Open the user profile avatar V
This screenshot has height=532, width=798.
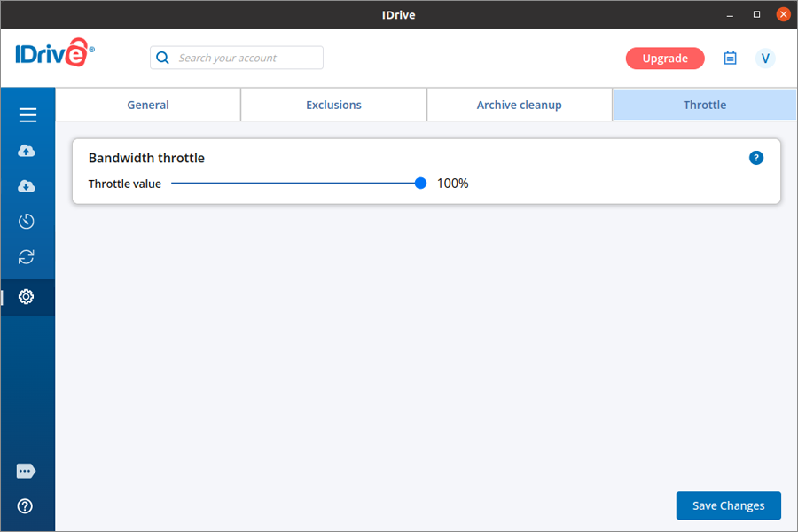tap(765, 59)
